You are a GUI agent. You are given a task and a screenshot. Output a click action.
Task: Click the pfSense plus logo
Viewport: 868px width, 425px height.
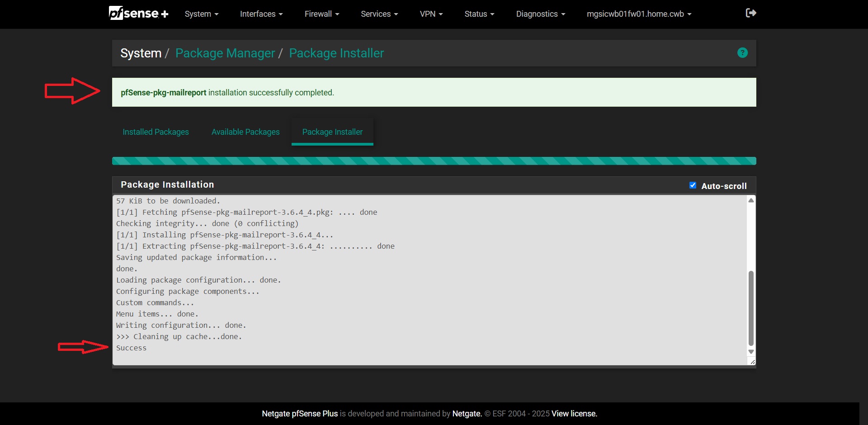(x=138, y=13)
